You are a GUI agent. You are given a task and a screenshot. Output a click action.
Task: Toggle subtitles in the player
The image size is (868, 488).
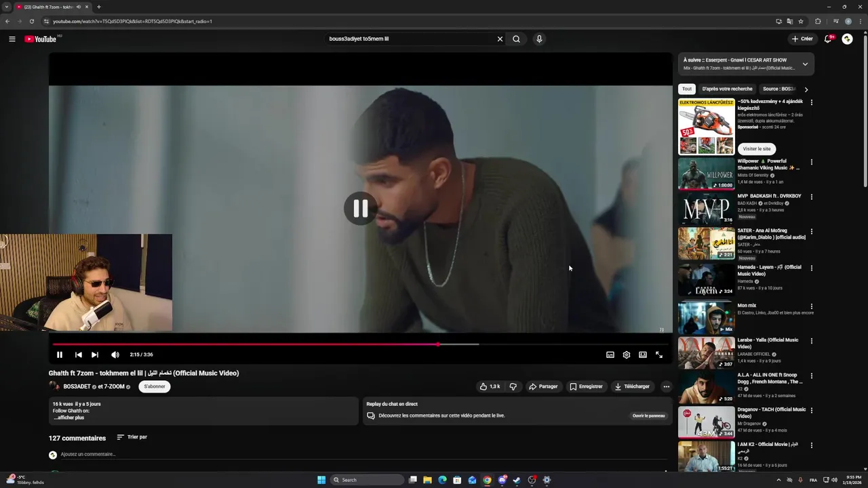[610, 354]
